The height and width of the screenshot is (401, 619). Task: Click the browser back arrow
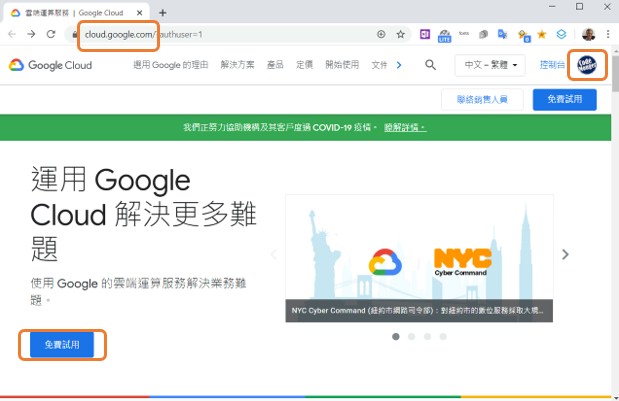click(x=12, y=34)
